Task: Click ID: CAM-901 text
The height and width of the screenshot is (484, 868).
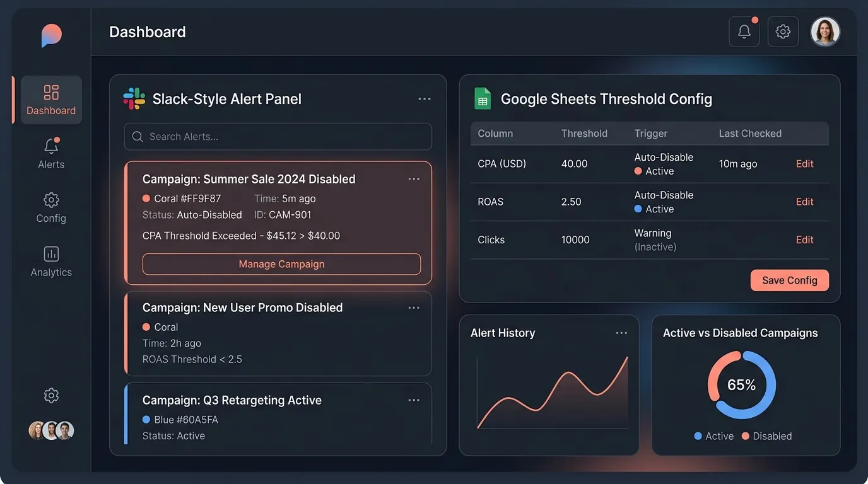Action: point(283,215)
